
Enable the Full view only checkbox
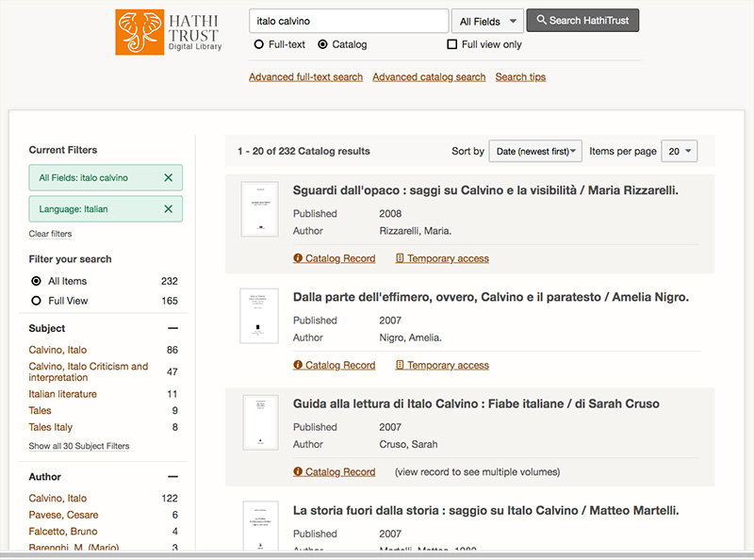[452, 44]
